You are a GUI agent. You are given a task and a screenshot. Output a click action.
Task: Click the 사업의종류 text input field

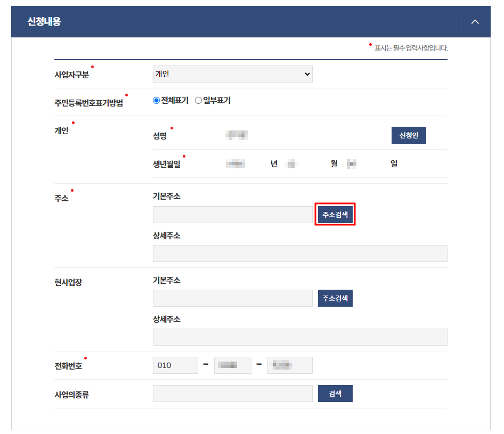coord(232,393)
